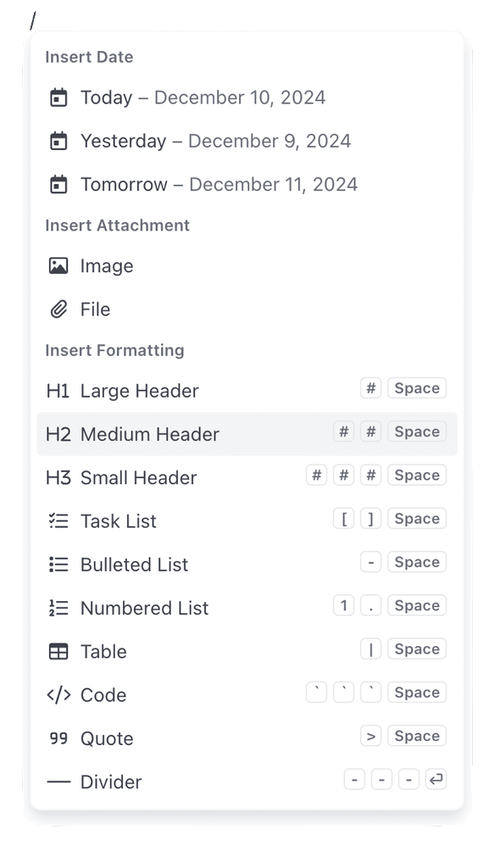Click the Image attachment icon
Viewport: 500px width, 868px height.
pos(58,265)
